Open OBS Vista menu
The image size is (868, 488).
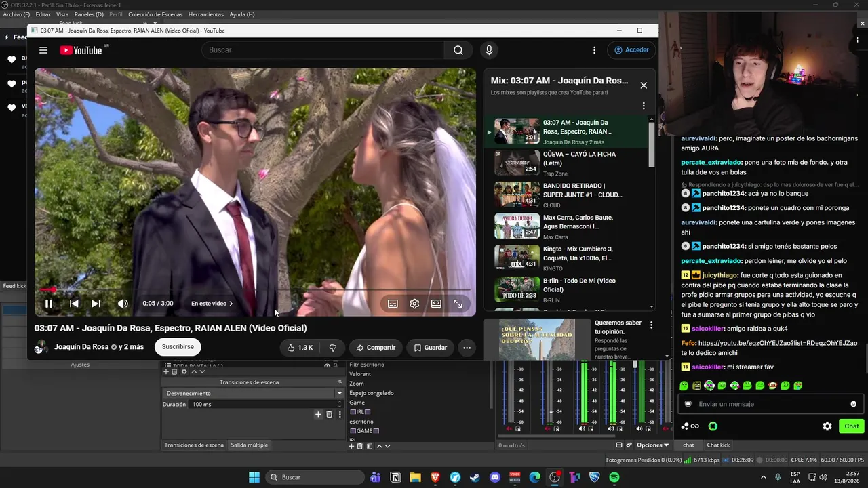(x=62, y=14)
